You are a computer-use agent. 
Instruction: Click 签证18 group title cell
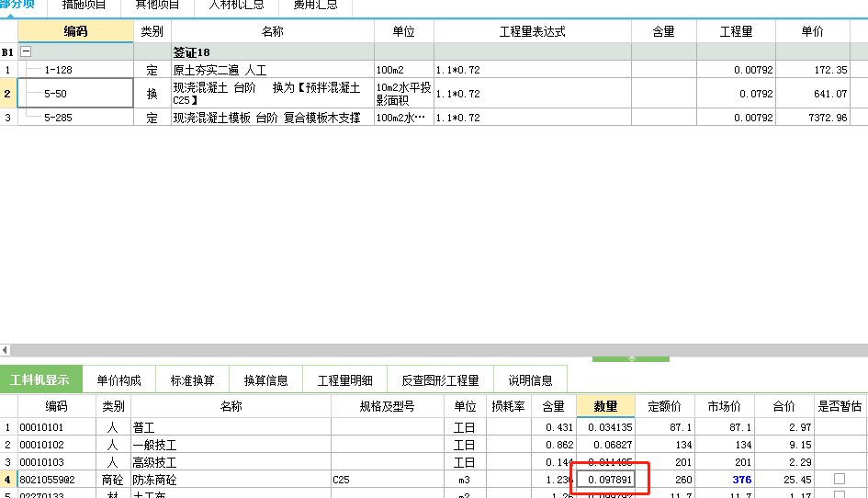click(x=273, y=52)
